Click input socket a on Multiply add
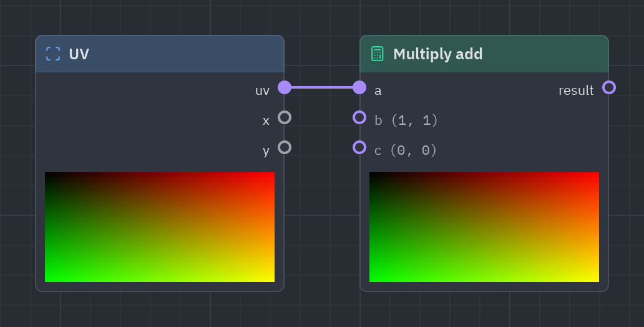This screenshot has height=327, width=644. pos(359,87)
